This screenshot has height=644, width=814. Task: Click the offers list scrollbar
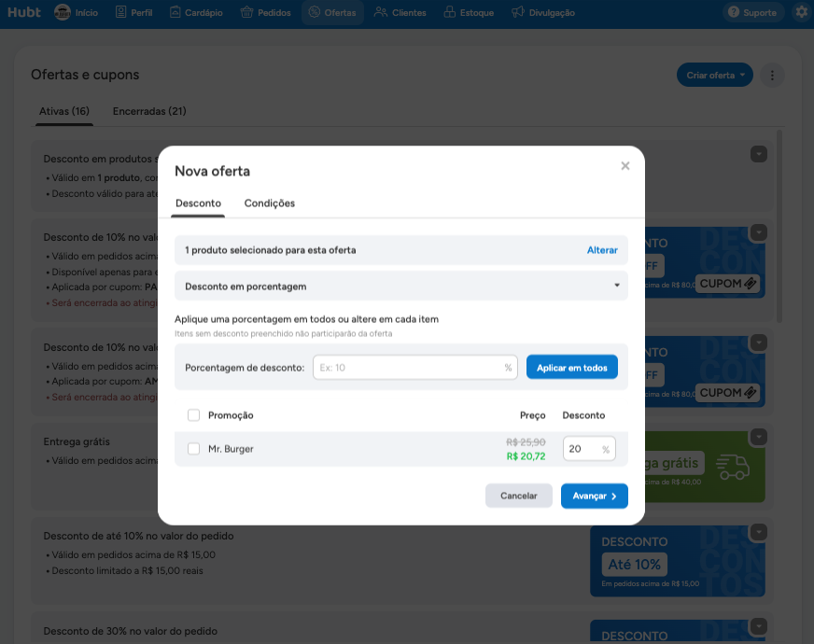click(x=779, y=226)
